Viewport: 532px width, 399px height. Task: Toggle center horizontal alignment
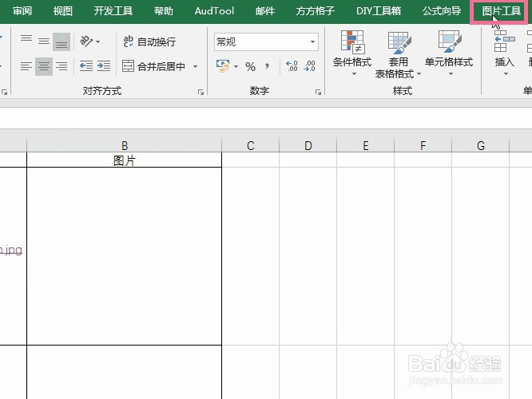click(x=44, y=66)
